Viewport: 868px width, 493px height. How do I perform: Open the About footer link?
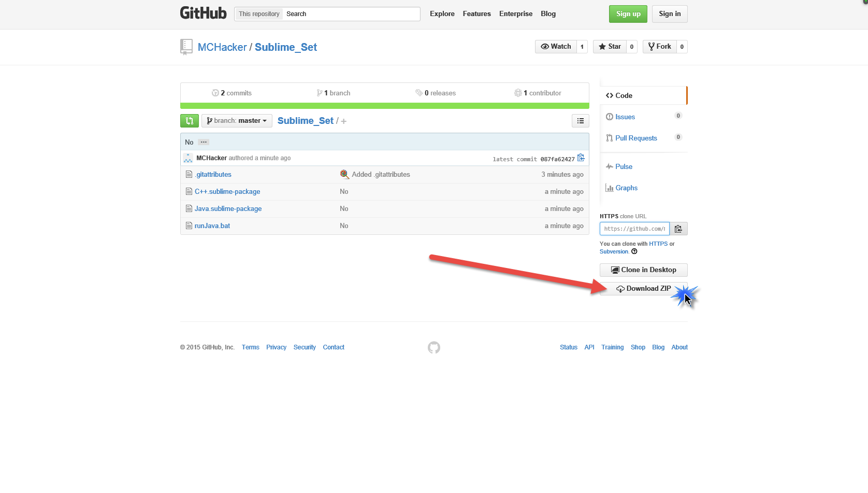[679, 347]
